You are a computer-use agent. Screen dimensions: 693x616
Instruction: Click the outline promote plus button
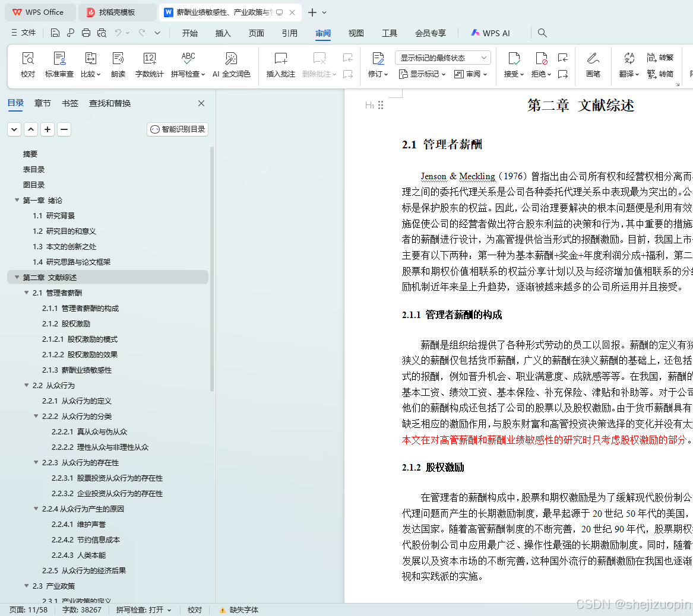pyautogui.click(x=48, y=129)
